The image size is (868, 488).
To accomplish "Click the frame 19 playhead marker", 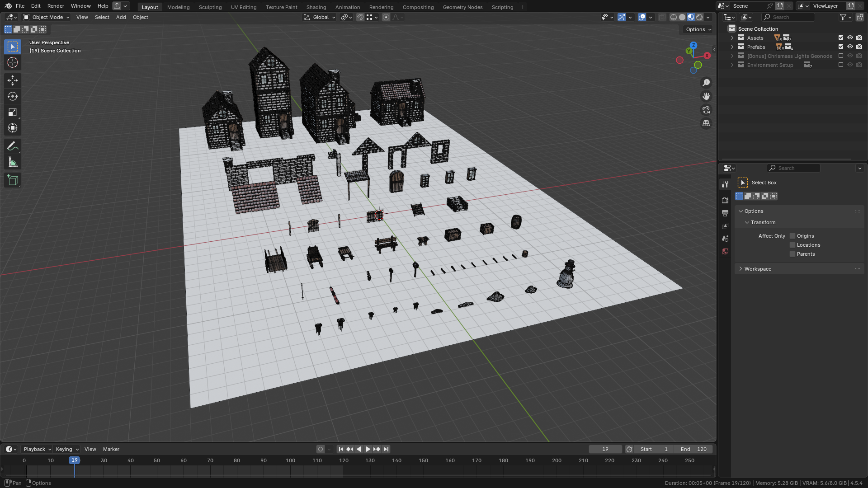I will (75, 460).
